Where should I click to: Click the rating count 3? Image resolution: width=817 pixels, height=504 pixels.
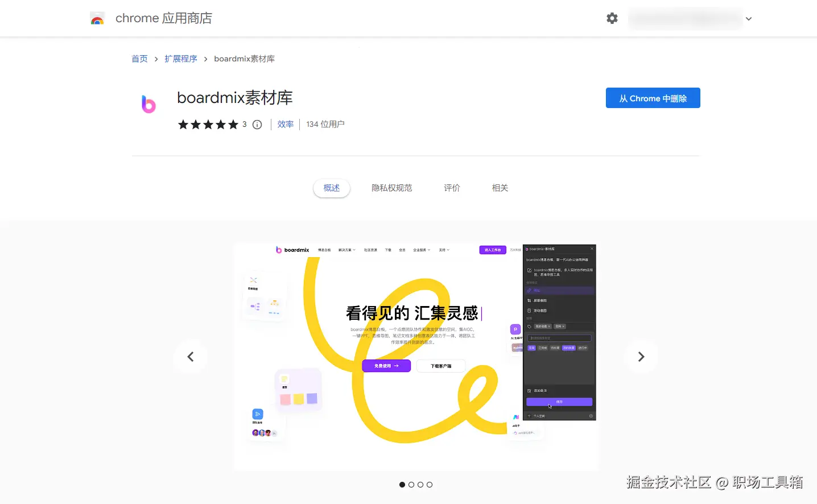tap(245, 124)
